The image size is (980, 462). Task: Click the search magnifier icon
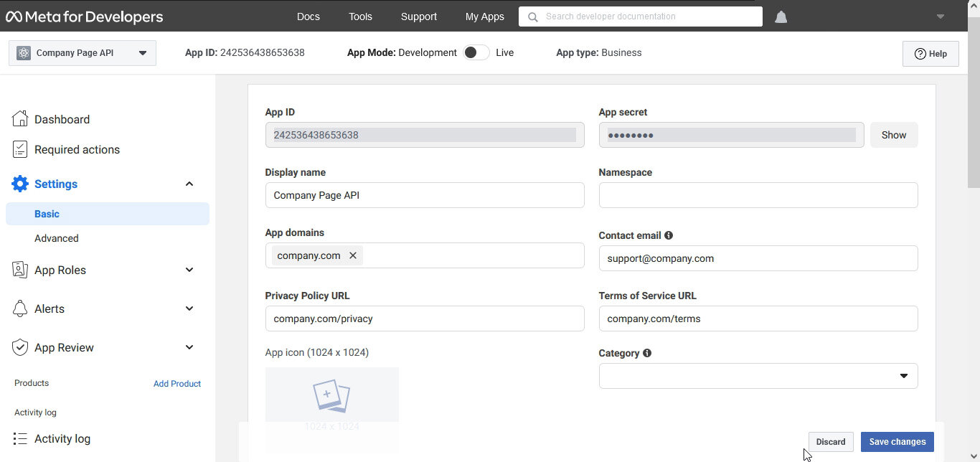click(x=532, y=16)
